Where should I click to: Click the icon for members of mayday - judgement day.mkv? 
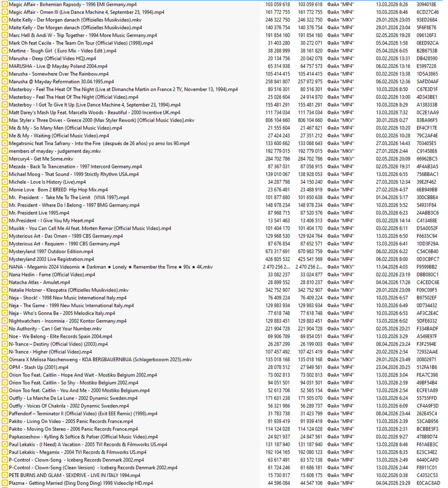pyautogui.click(x=5, y=151)
